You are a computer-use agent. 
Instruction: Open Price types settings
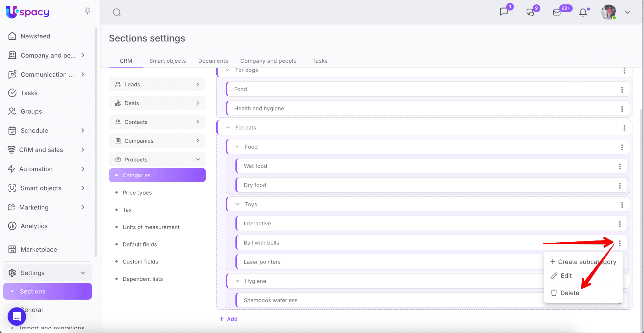[137, 193]
